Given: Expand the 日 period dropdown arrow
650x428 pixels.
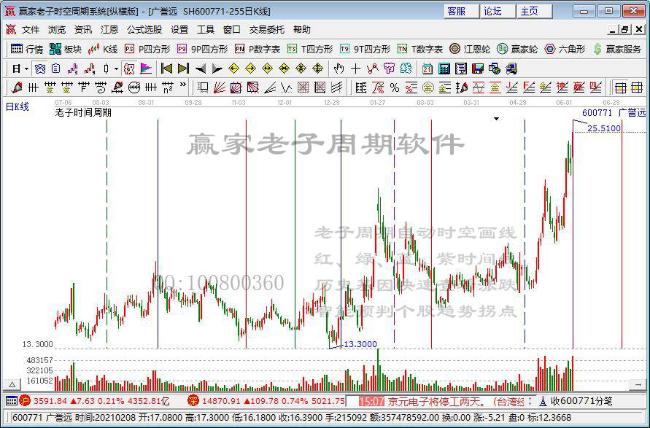Looking at the screenshot, I should 27,69.
